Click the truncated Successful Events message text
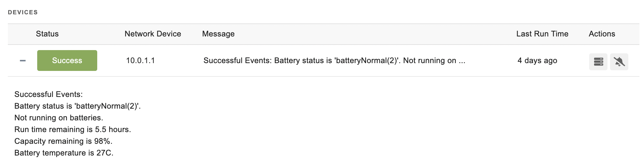Viewport: 644px width, 162px height. click(x=334, y=61)
